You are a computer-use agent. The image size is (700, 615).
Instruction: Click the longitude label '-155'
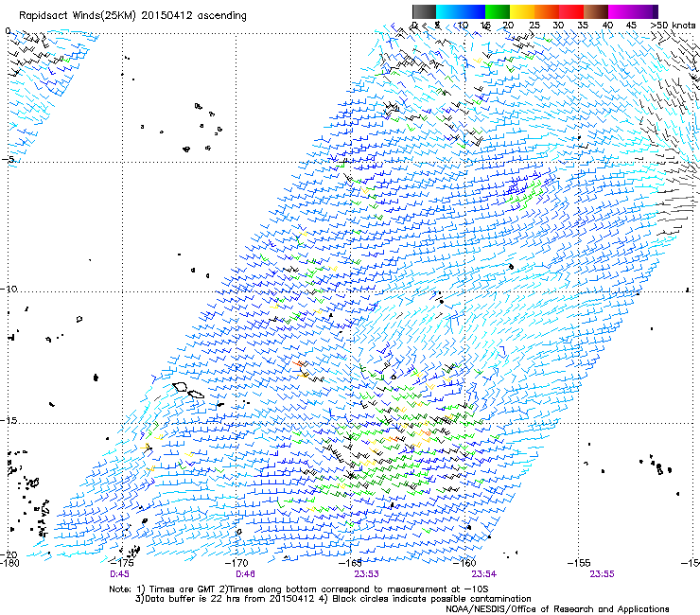tap(579, 562)
